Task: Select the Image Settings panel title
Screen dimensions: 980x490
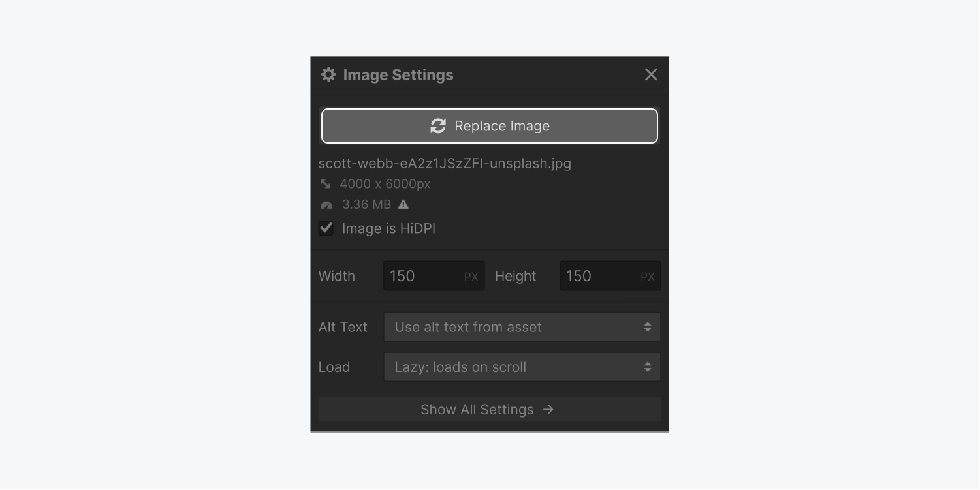Action: click(x=398, y=74)
